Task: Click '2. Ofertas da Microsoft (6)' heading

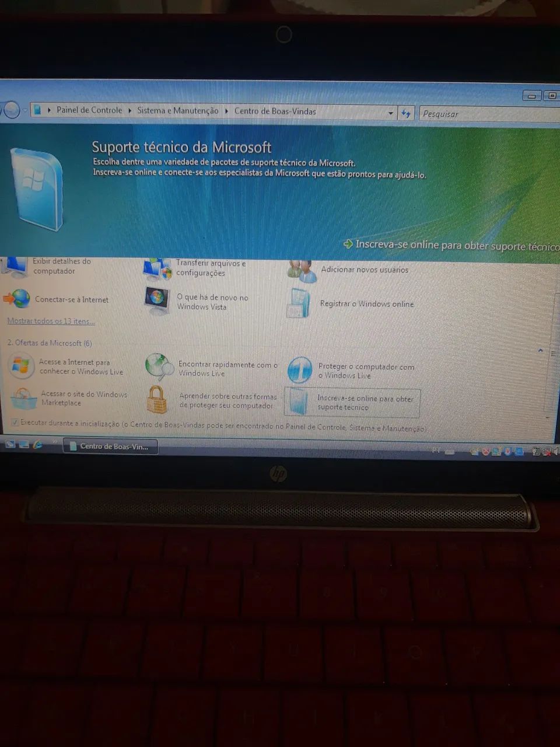Action: 50,343
